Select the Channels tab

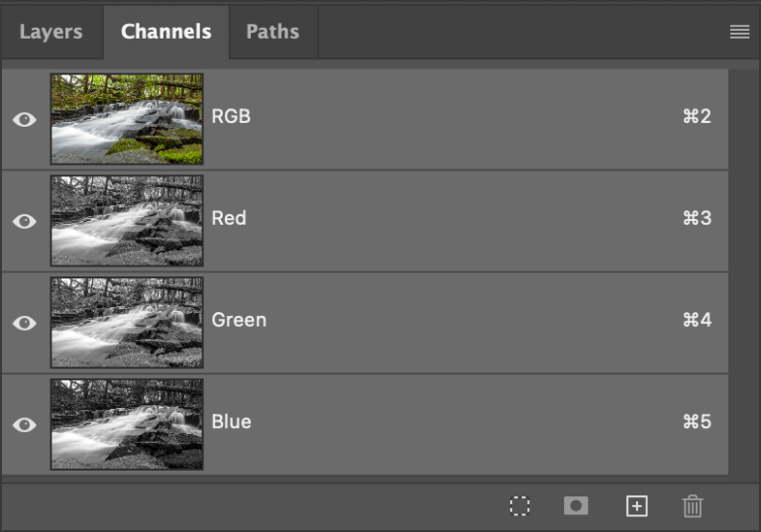[166, 32]
